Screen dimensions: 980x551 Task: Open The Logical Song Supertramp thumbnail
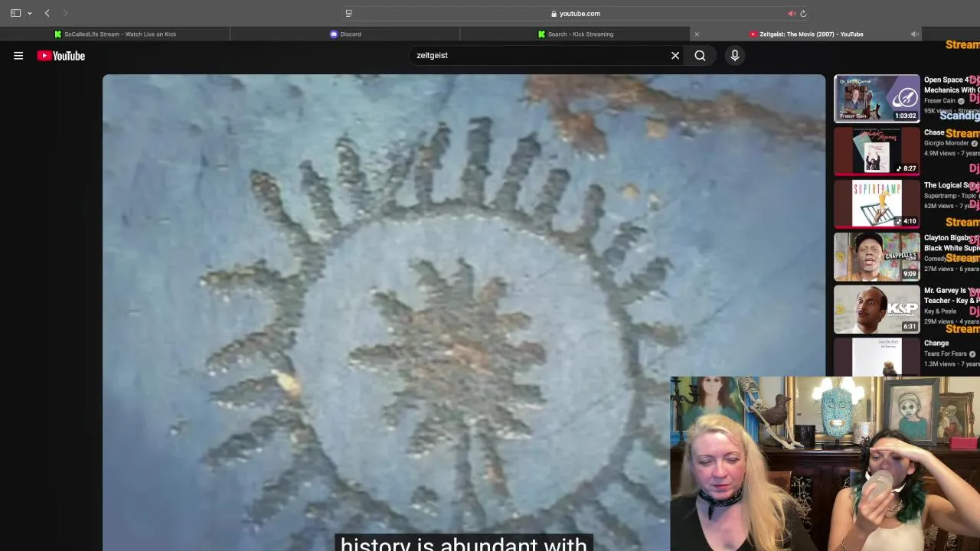[877, 204]
